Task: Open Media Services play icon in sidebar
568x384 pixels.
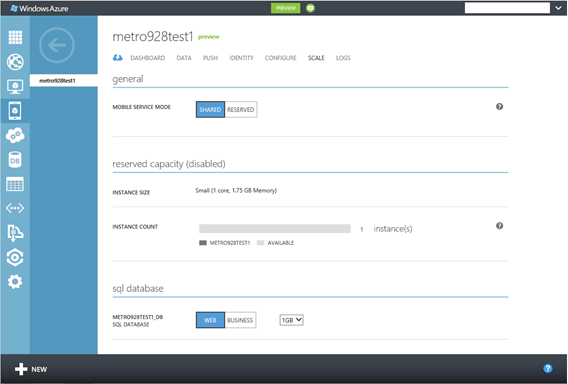Action: click(x=15, y=257)
